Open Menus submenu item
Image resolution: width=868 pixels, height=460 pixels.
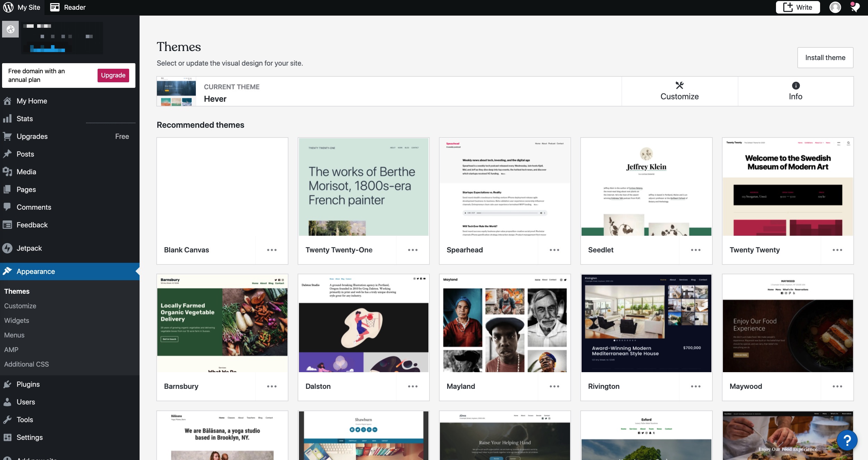click(x=14, y=335)
